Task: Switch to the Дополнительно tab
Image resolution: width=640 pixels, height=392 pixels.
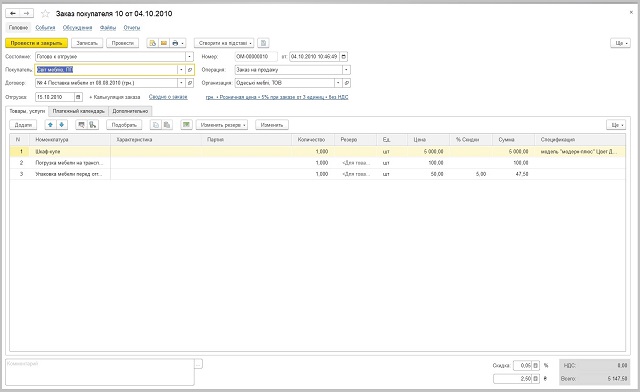Action: (130, 111)
